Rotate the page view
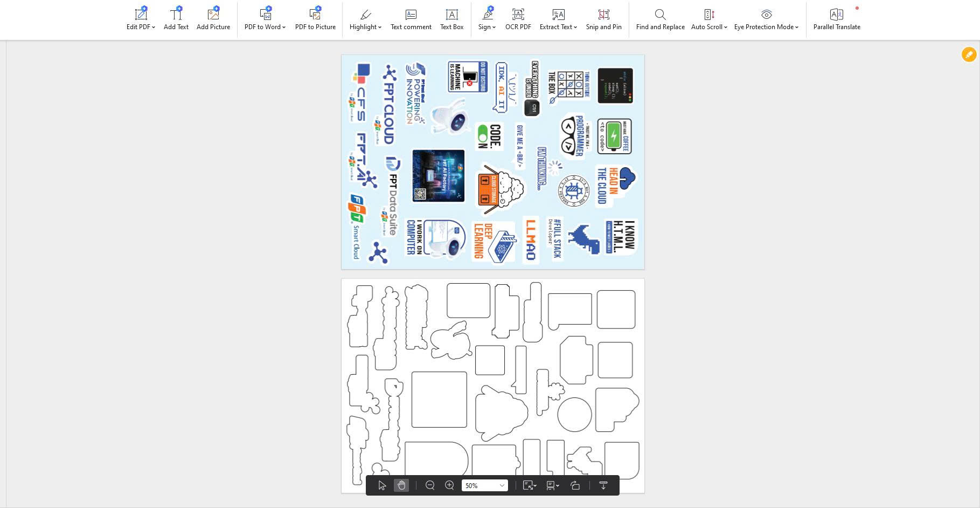 click(x=575, y=485)
